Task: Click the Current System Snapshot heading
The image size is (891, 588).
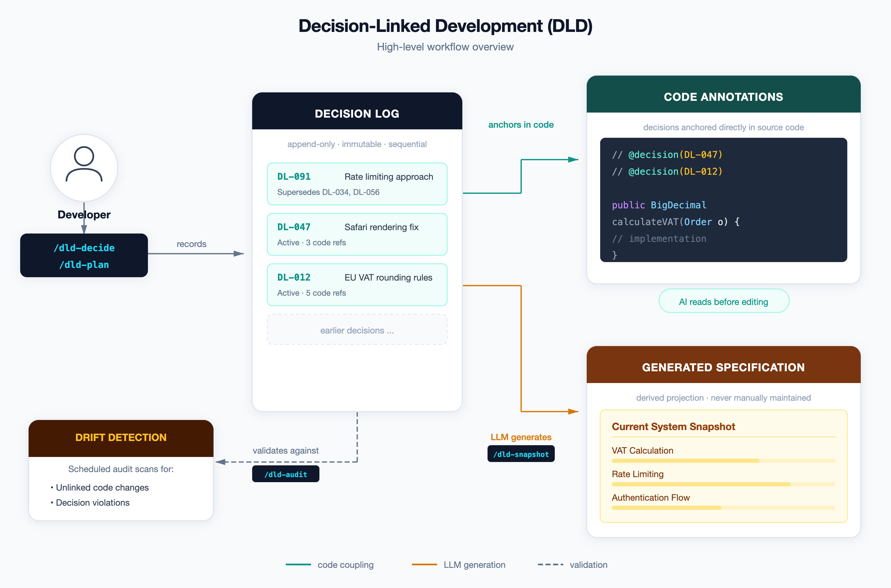Action: pos(673,427)
